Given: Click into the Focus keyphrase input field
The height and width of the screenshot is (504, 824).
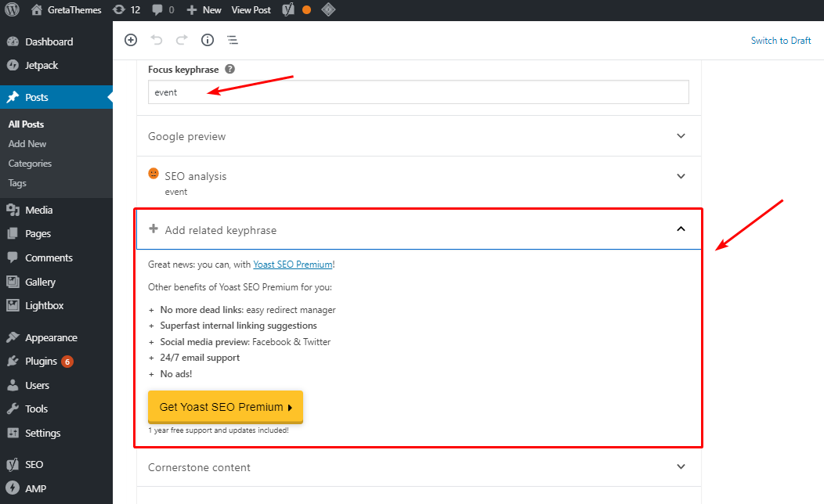Looking at the screenshot, I should coord(418,92).
